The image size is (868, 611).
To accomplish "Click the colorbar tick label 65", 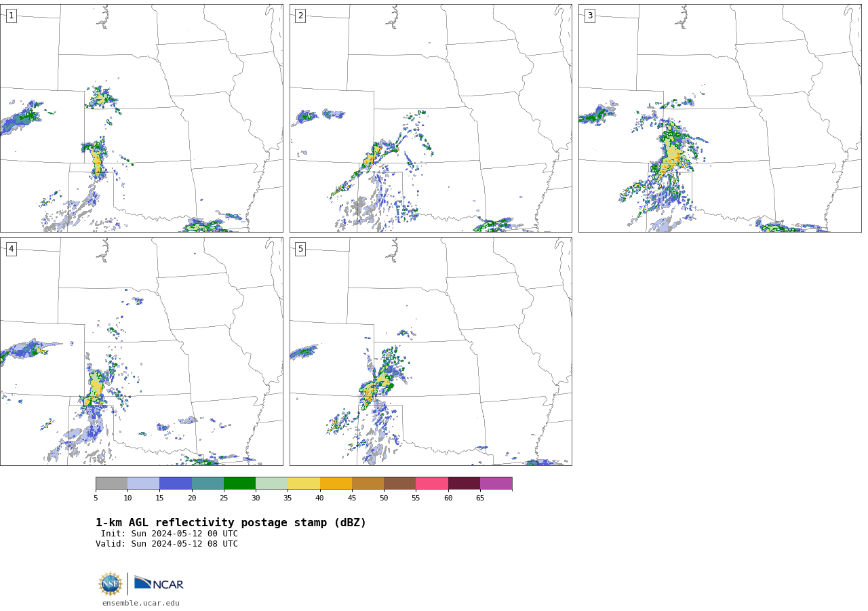I will coord(480,498).
